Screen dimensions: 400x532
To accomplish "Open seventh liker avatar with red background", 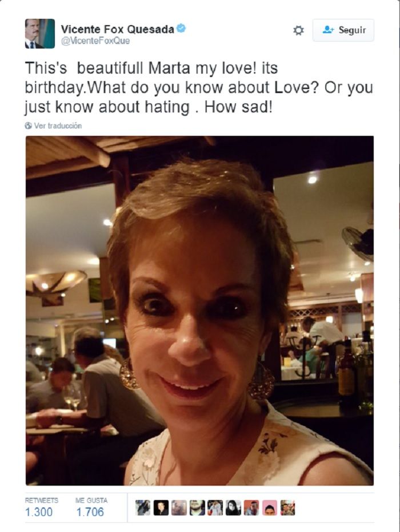I will (251, 508).
